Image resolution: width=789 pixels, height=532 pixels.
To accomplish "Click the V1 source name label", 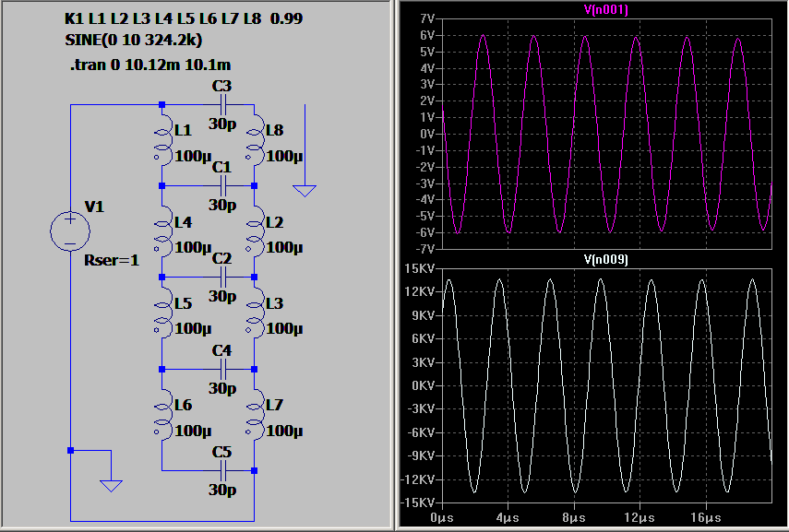I will tap(94, 207).
